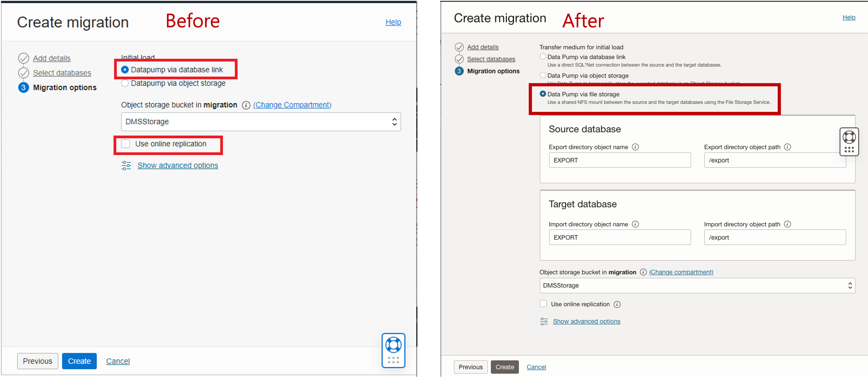Open Help link in Before panel
The image size is (868, 377).
[x=393, y=22]
